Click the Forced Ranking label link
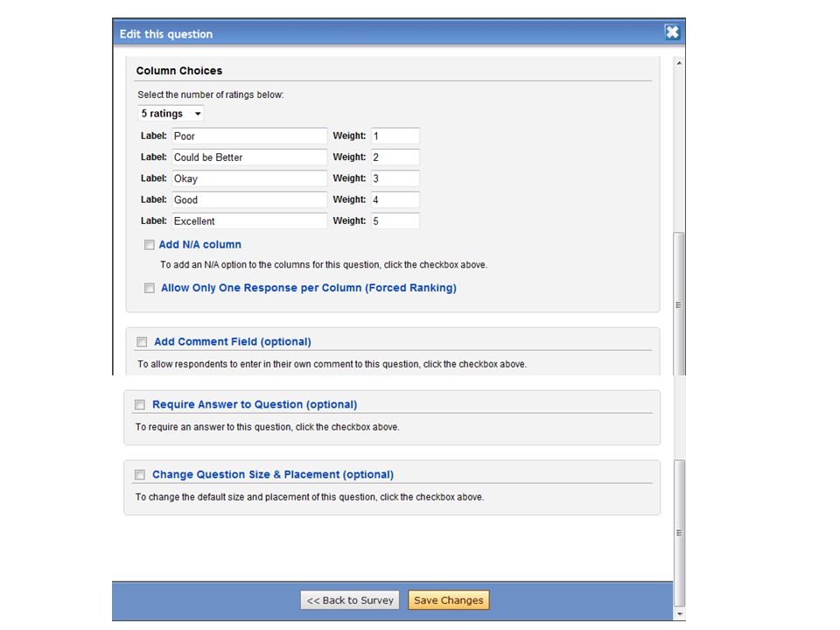 coord(309,288)
